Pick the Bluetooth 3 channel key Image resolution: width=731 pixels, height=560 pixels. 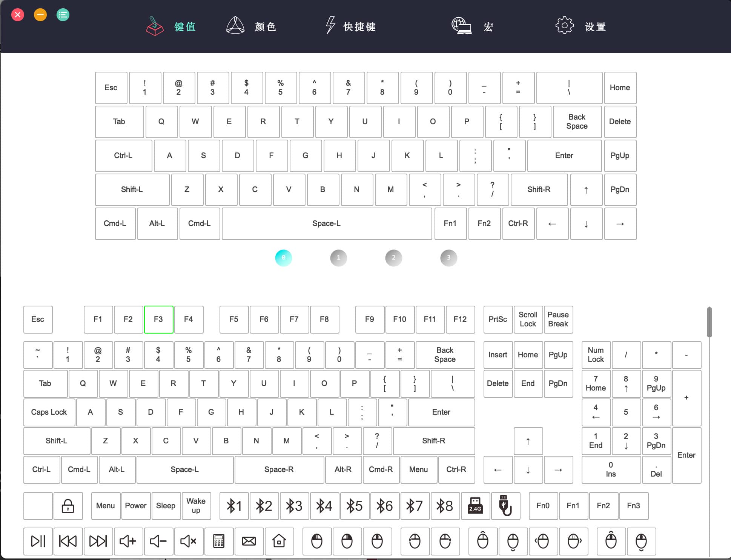click(294, 506)
